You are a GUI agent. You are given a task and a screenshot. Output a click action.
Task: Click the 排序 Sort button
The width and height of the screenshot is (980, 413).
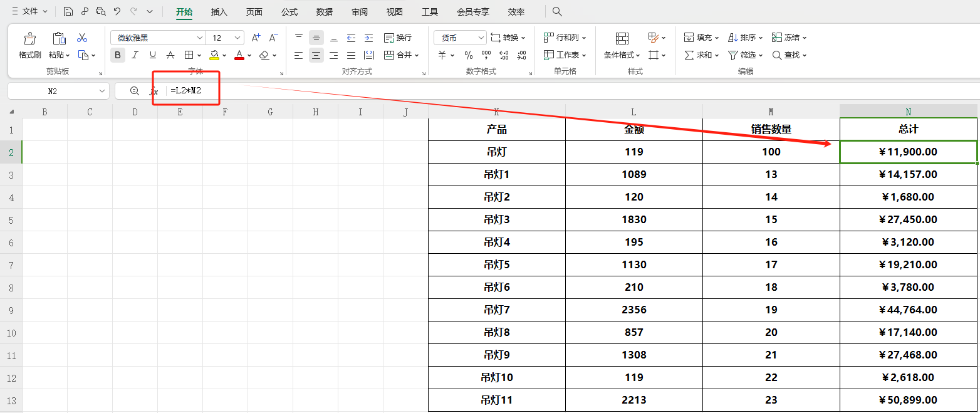745,38
